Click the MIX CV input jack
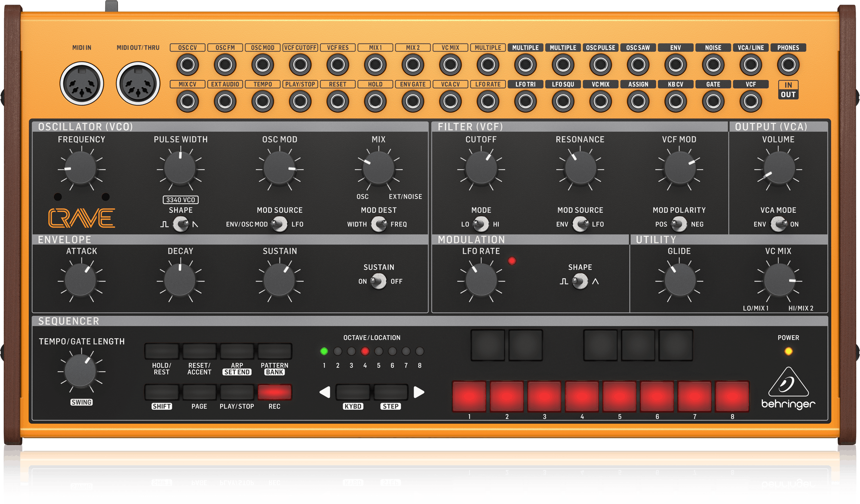 coord(187,101)
